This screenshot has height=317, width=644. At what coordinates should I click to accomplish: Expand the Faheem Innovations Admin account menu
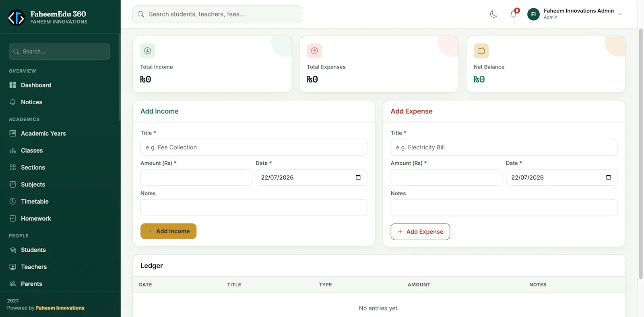pos(620,14)
